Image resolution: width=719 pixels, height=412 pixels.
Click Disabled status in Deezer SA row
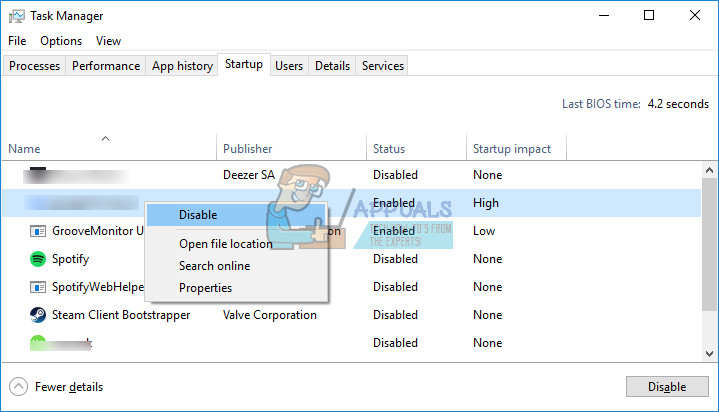(x=395, y=175)
